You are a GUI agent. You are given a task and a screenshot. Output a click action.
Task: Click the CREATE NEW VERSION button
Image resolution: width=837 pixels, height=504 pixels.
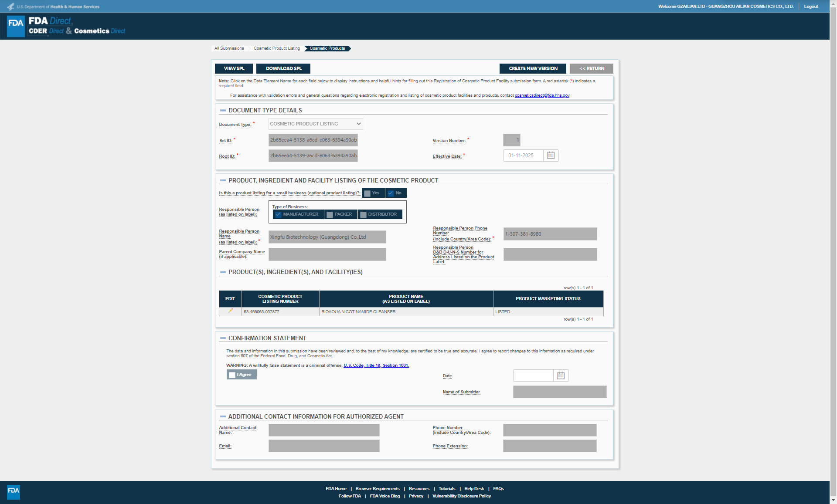pyautogui.click(x=533, y=69)
